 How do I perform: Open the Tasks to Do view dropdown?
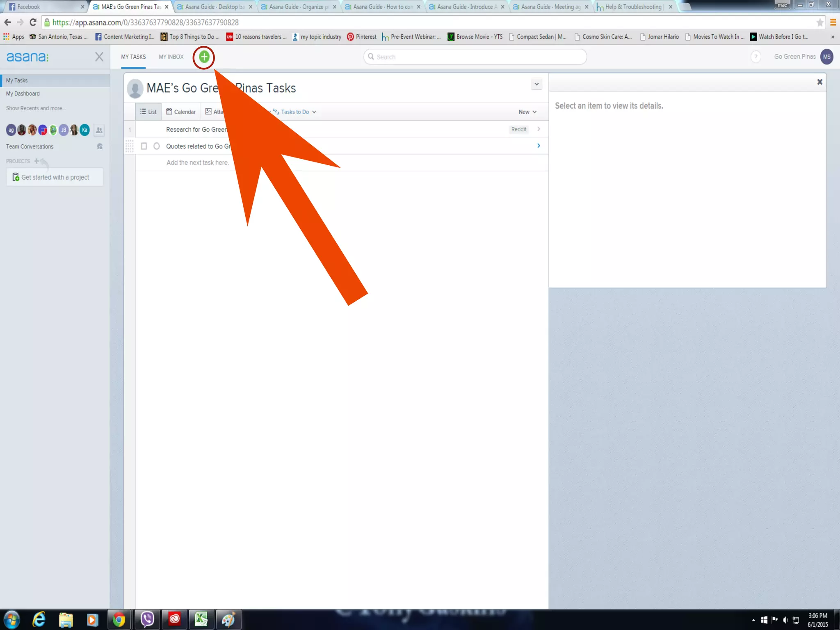[x=298, y=112]
